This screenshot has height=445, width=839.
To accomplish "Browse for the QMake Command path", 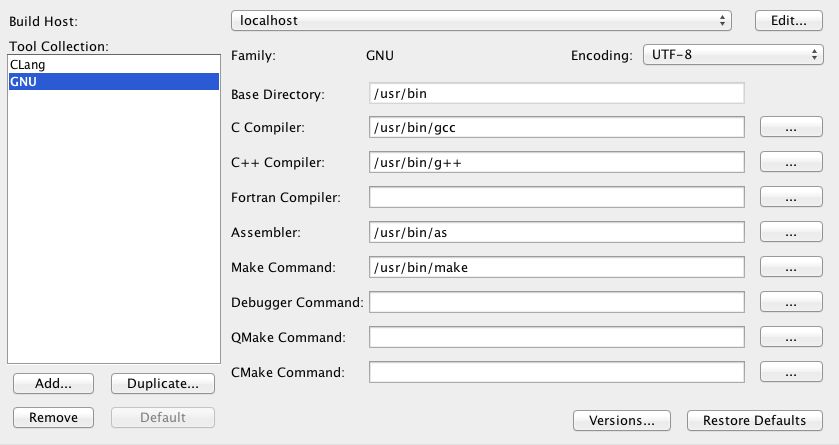I will click(791, 337).
